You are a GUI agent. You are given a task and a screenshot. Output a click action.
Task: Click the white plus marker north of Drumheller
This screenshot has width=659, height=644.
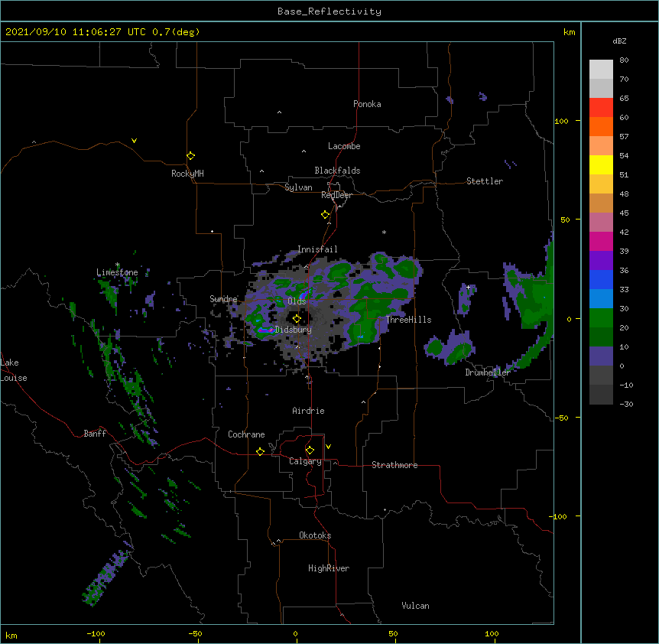coord(468,287)
